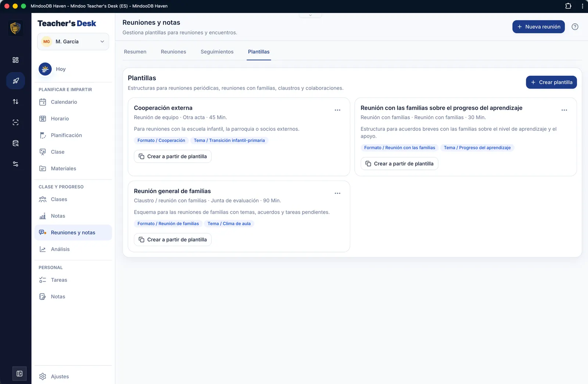Click the help question mark icon
This screenshot has height=384, width=588.
tap(575, 27)
